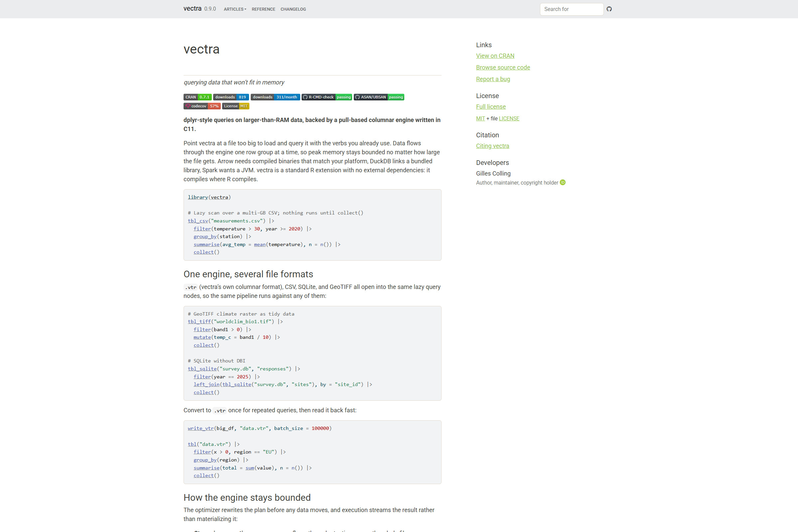Open the GitHub repository icon in navbar
Screen dimensions: 798x532
(x=609, y=9)
